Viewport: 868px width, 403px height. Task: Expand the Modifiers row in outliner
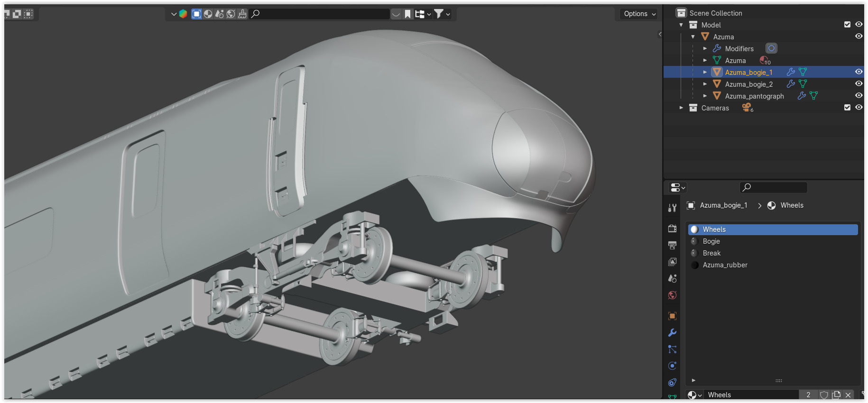705,48
